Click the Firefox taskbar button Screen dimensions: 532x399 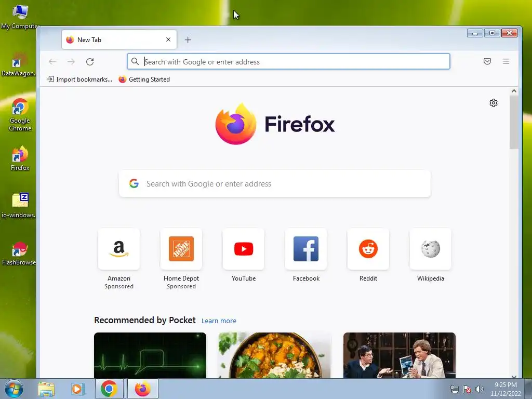142,389
